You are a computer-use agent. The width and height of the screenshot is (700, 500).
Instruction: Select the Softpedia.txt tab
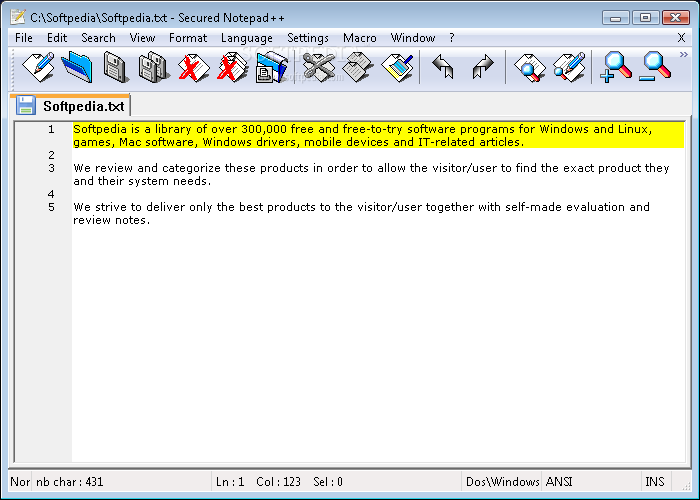pos(71,106)
